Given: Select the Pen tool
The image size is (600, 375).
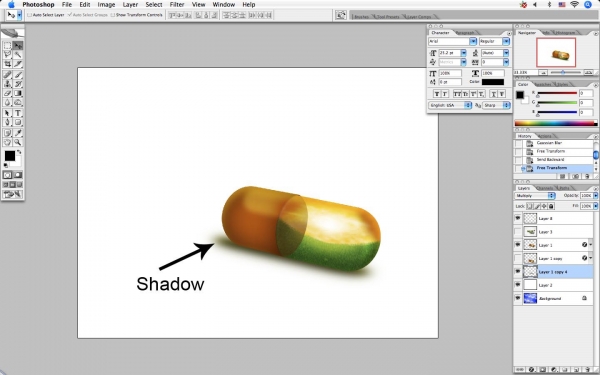Looking at the screenshot, I should coord(7,122).
